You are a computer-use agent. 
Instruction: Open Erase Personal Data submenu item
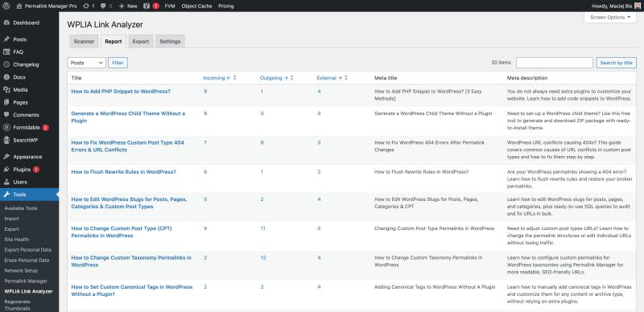click(27, 261)
